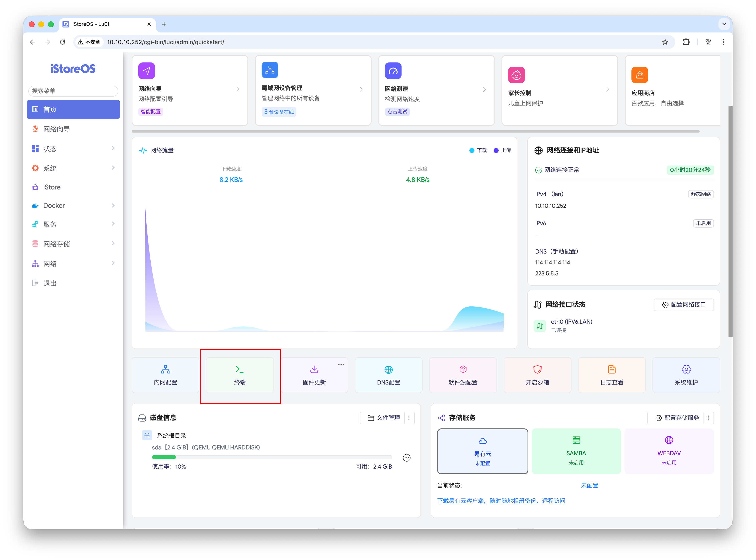Open the DNS配置 globe tile
This screenshot has width=756, height=560.
coord(388,375)
